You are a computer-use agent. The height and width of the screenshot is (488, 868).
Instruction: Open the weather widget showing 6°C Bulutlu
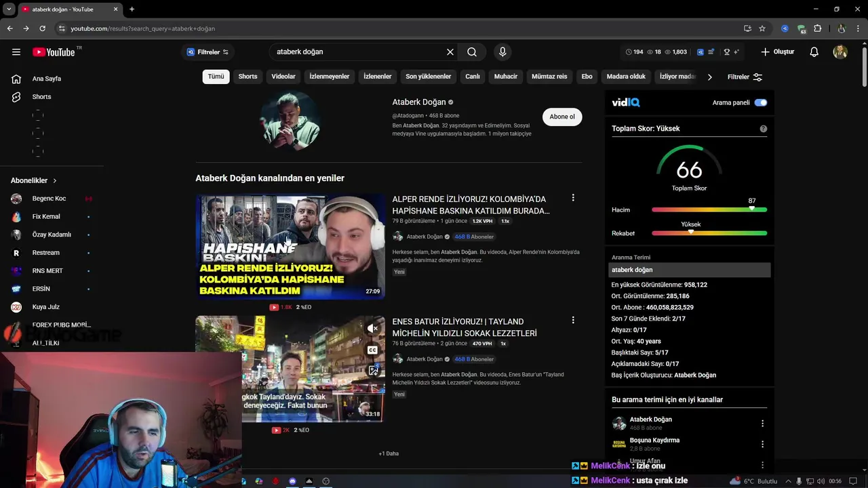pos(753,481)
